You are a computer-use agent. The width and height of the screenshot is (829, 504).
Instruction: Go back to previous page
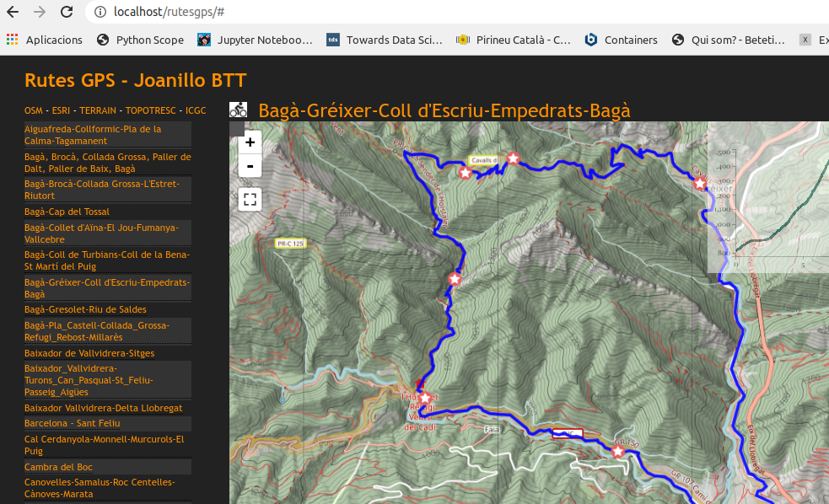click(13, 13)
